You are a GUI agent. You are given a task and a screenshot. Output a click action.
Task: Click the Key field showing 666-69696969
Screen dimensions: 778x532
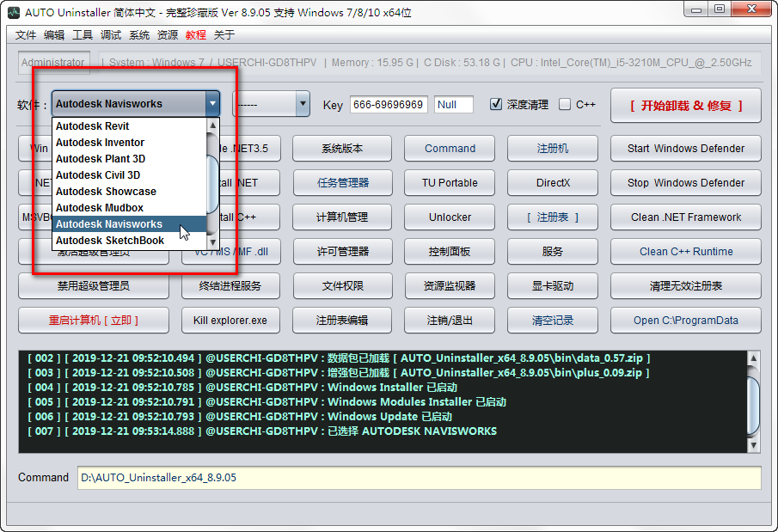tap(389, 104)
